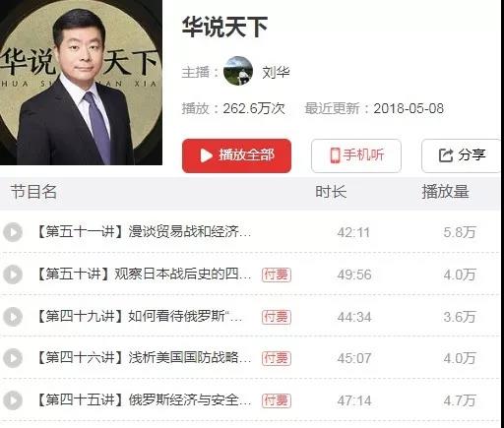Play the 第五十一讲 episode
504x428 pixels.
13,232
